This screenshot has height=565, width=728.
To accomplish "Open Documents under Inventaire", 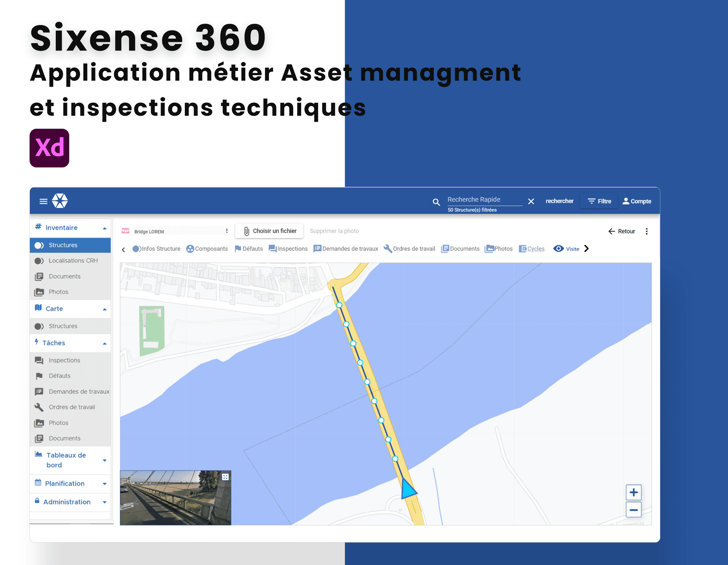I will click(70, 276).
